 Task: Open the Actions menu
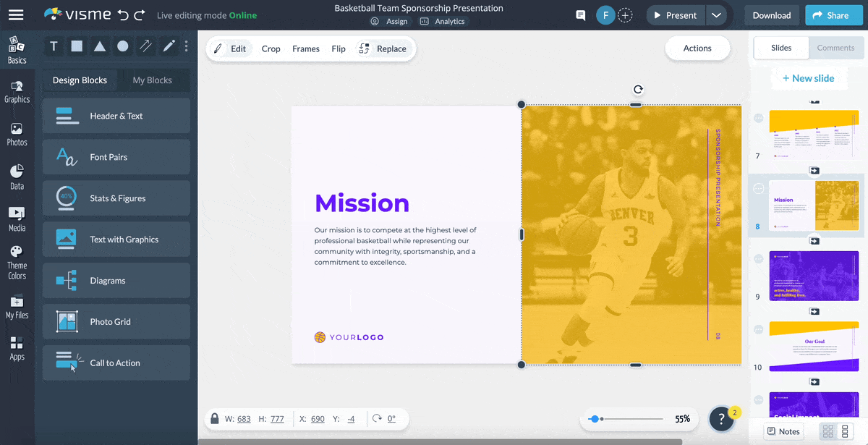(697, 48)
